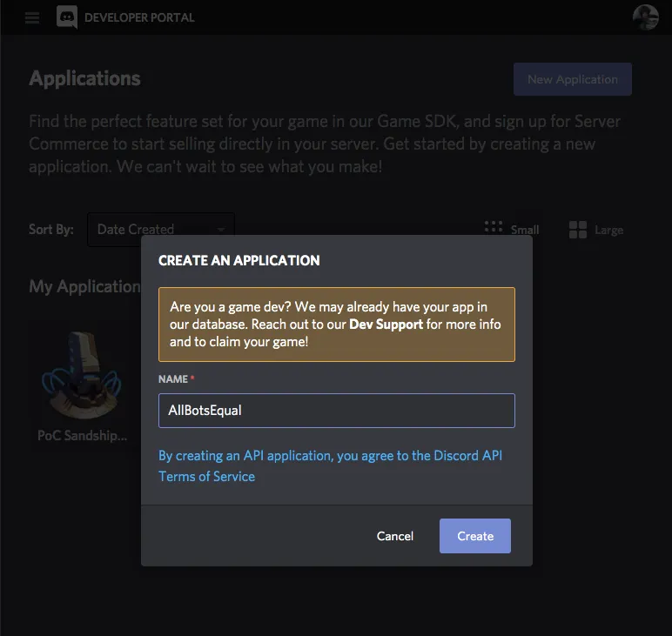Click the PoC Sandship... application name
This screenshot has width=672, height=636.
point(83,436)
